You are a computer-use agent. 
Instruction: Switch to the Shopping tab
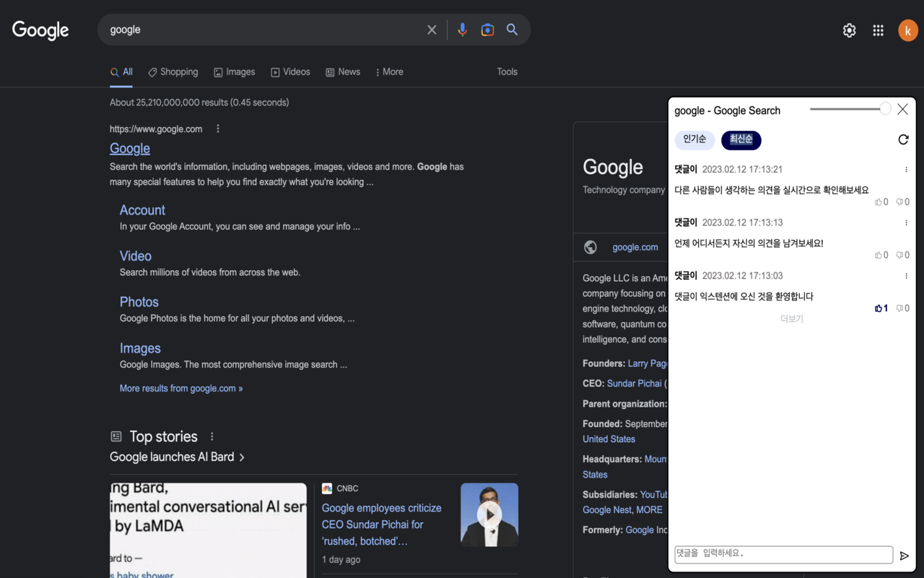173,72
